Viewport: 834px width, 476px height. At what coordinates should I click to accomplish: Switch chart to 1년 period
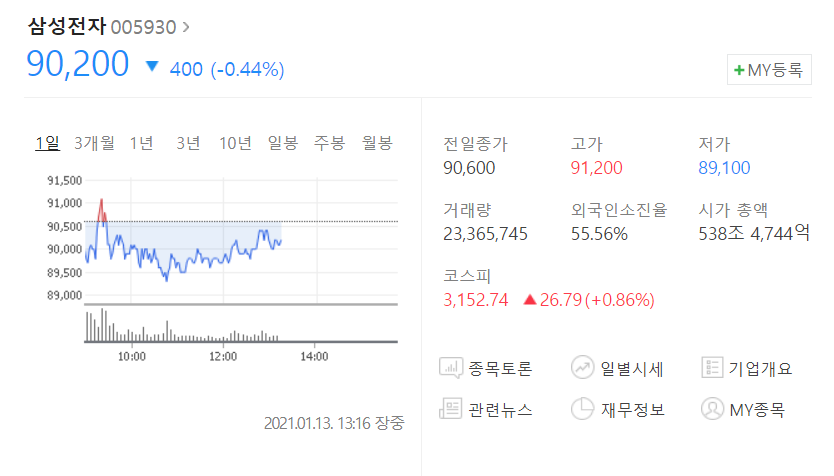[x=141, y=143]
